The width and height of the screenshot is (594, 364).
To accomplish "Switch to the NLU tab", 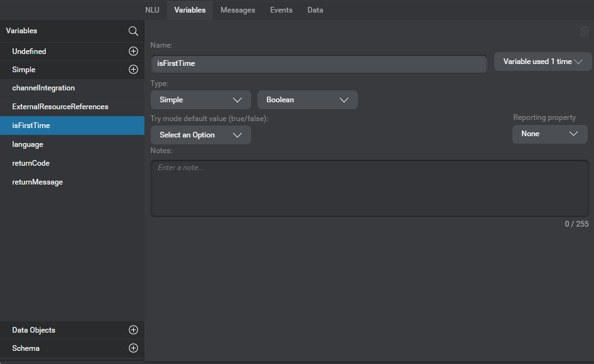I will tap(152, 10).
